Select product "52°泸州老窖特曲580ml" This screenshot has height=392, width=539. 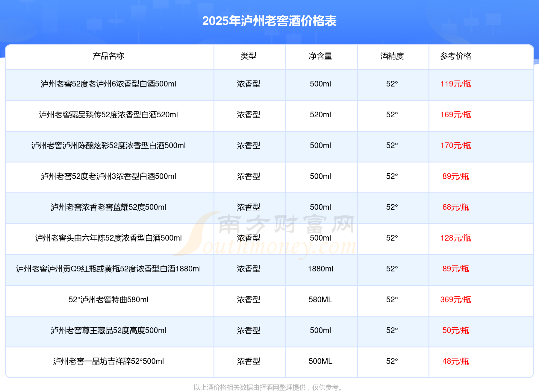(x=108, y=300)
